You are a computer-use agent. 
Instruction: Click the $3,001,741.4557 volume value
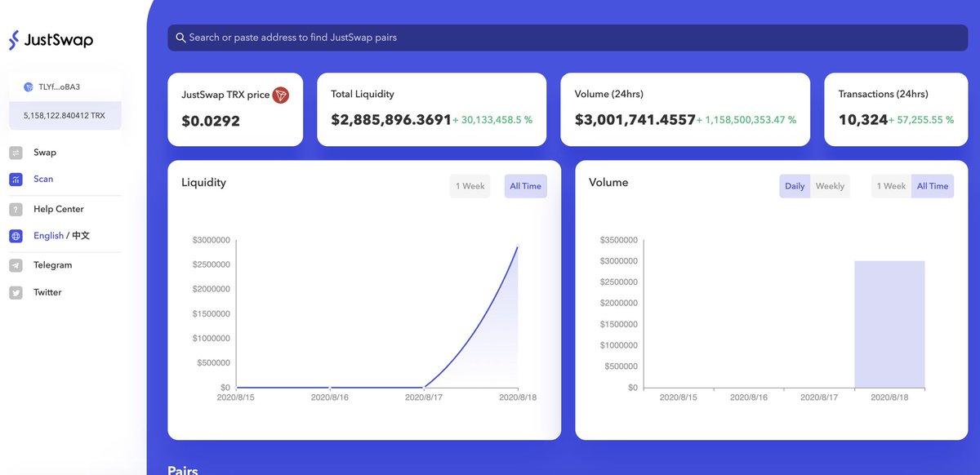point(635,120)
